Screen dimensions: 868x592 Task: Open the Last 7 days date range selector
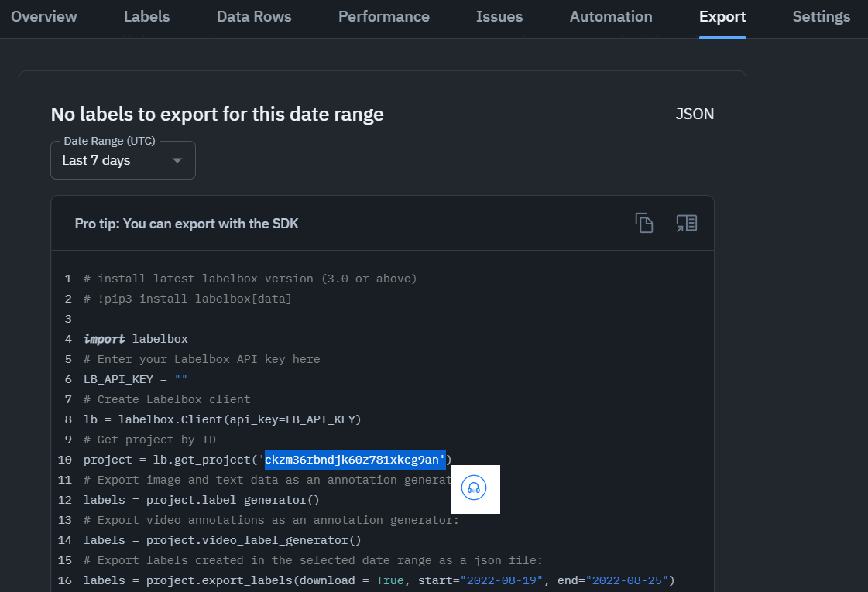[123, 160]
